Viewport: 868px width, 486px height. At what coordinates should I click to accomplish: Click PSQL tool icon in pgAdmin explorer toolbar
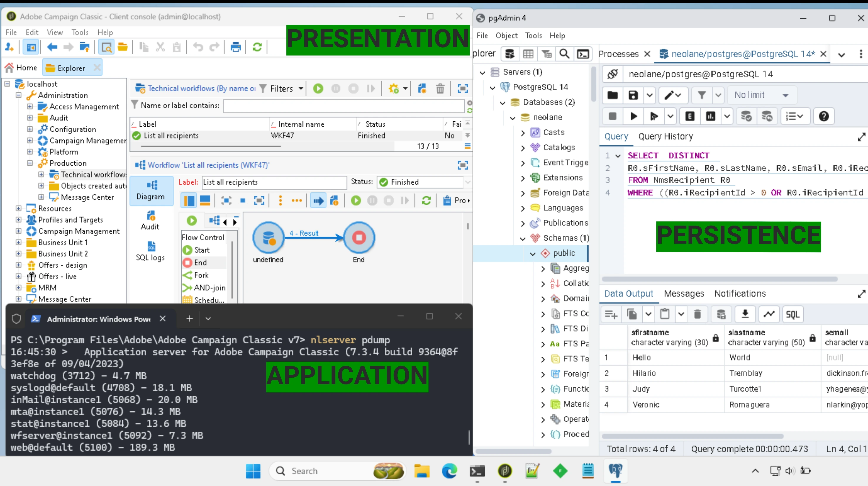(583, 54)
